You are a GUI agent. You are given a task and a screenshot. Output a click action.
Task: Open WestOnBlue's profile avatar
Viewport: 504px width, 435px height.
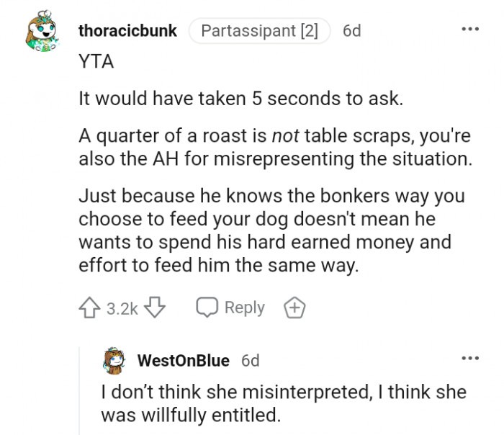(115, 359)
